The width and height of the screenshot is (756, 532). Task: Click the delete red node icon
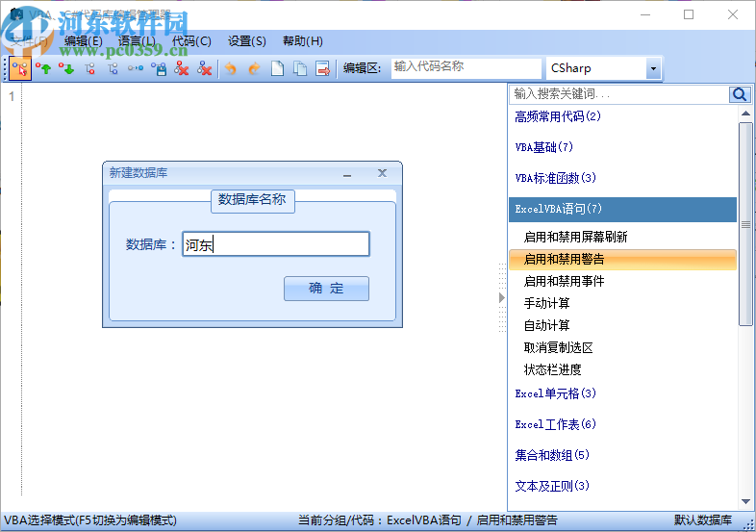(182, 69)
